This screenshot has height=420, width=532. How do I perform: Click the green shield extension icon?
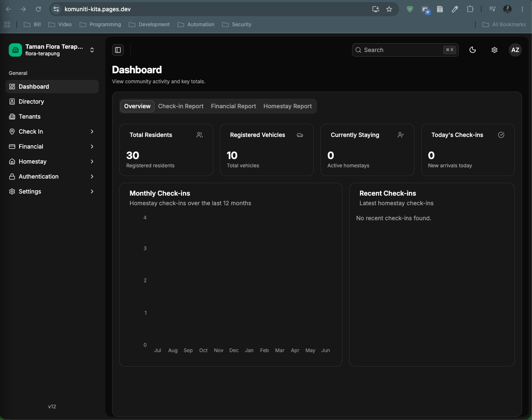coord(410,9)
